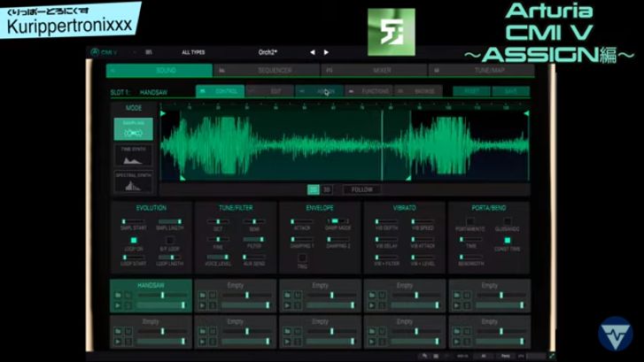Play the HANDSAW slot preview
The image size is (644, 362).
tap(118, 305)
